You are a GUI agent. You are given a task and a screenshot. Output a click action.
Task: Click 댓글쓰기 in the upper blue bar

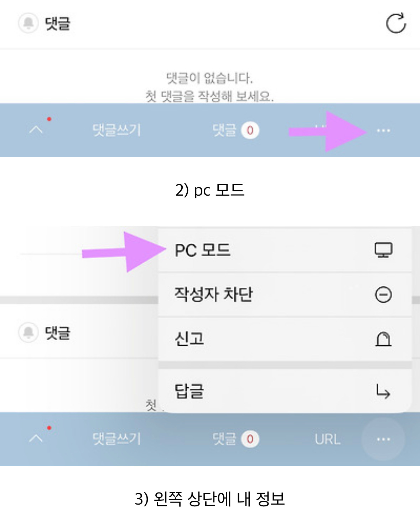tap(116, 130)
